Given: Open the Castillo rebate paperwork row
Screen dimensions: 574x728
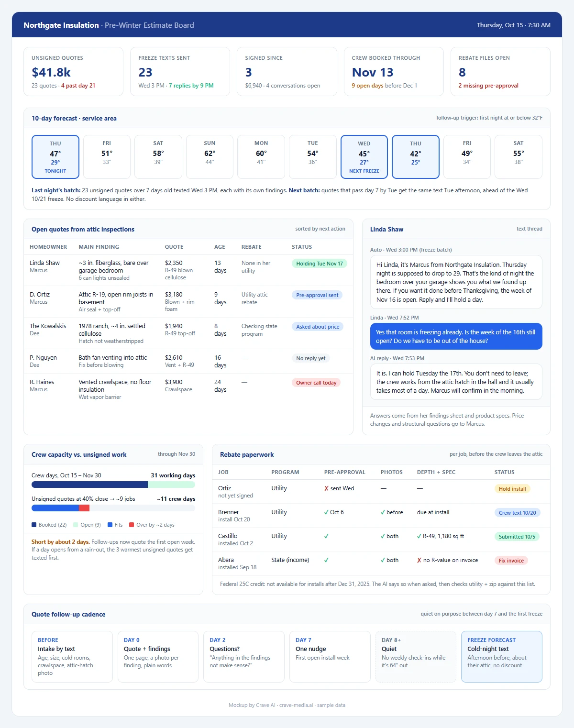Looking at the screenshot, I should pos(381,540).
